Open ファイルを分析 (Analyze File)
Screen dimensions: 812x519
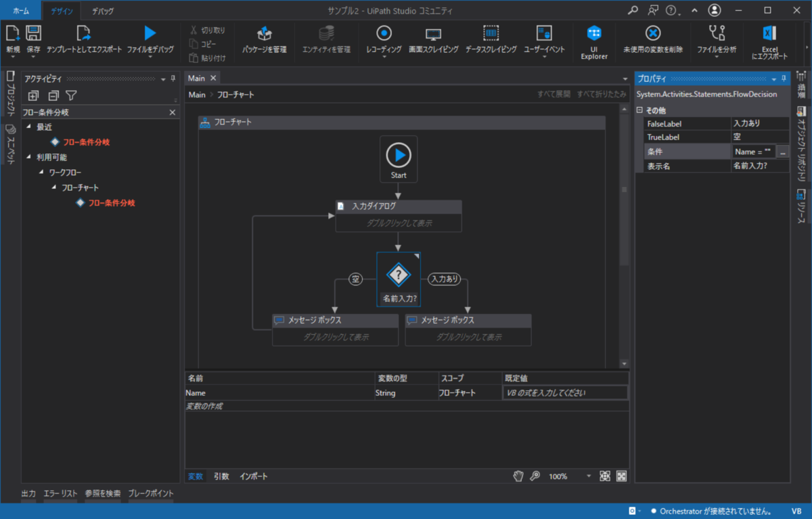(x=717, y=39)
